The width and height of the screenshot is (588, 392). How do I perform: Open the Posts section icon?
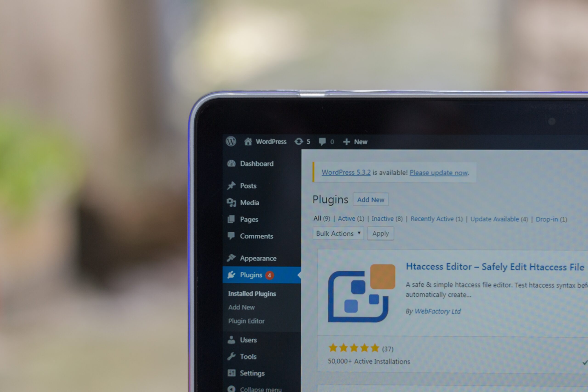(229, 185)
